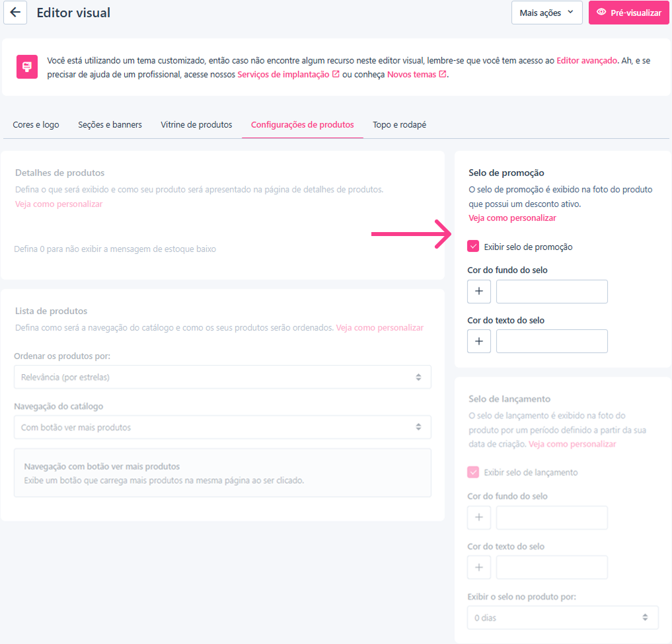Open the promotion seal text color picker plus

[x=478, y=341]
